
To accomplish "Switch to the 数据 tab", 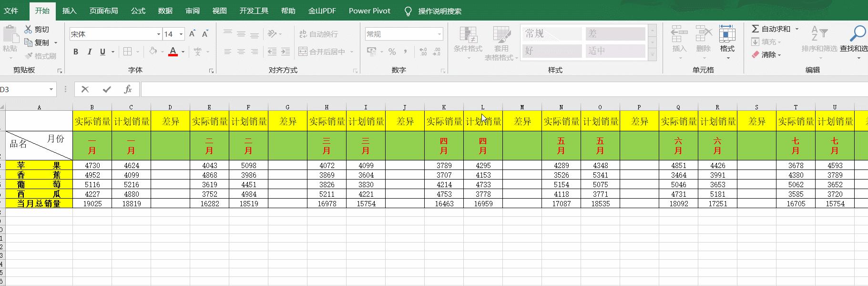I will click(165, 11).
